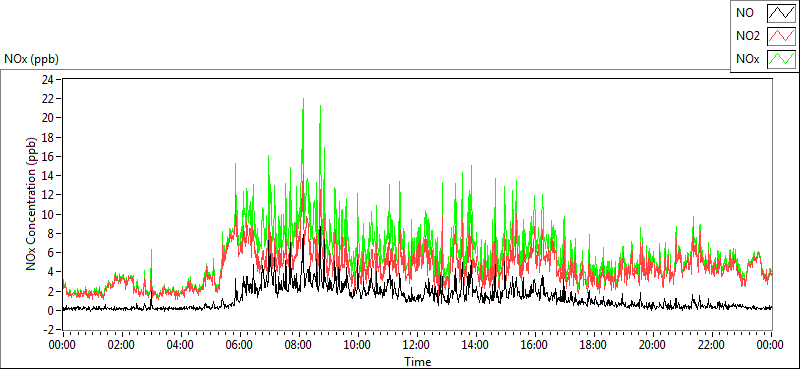800x369 pixels.
Task: Click the 12:00 time axis label
Action: click(417, 345)
